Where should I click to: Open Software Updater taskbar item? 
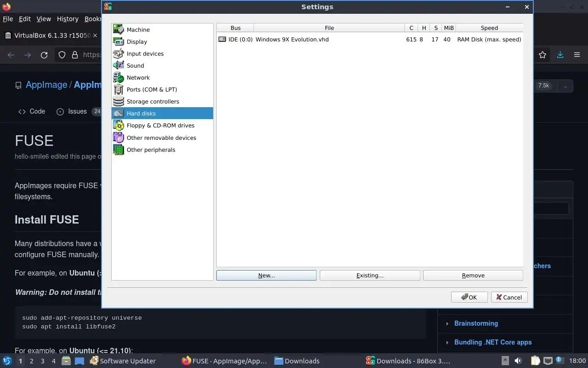[123, 361]
